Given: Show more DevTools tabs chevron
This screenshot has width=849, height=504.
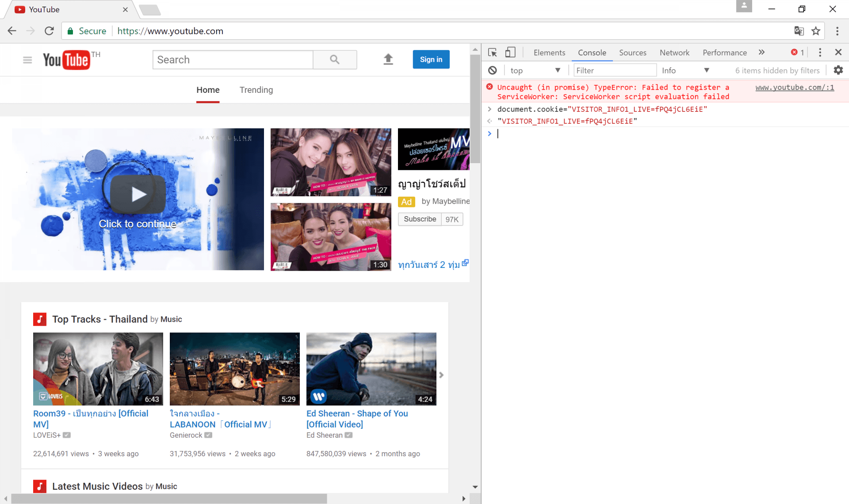Looking at the screenshot, I should (x=761, y=52).
